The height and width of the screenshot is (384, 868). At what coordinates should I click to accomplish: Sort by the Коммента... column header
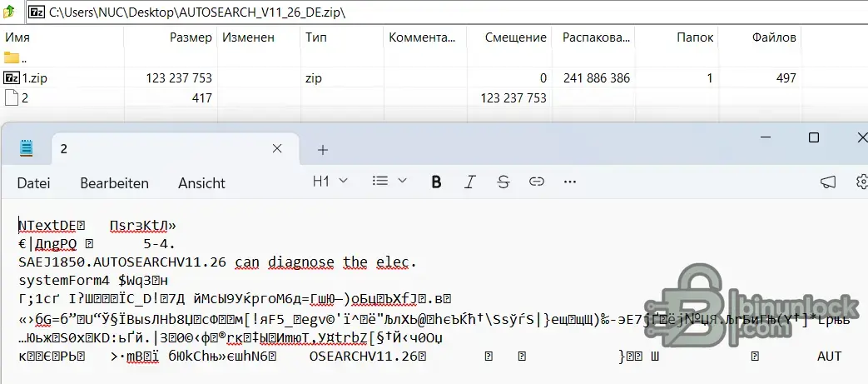coord(425,37)
